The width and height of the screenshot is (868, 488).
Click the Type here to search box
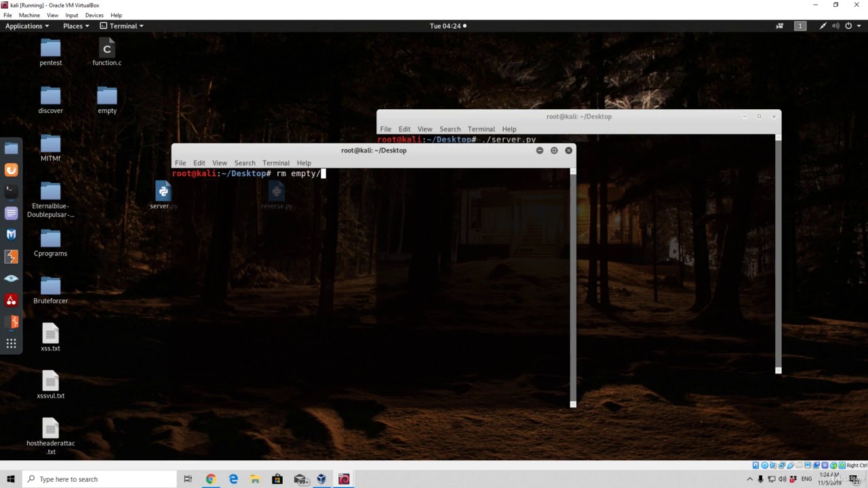99,479
